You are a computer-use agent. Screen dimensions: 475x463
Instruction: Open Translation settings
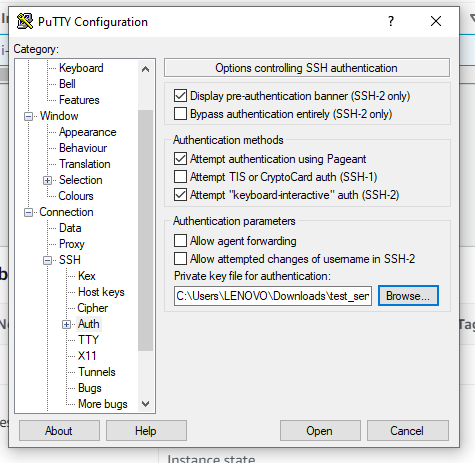click(85, 164)
